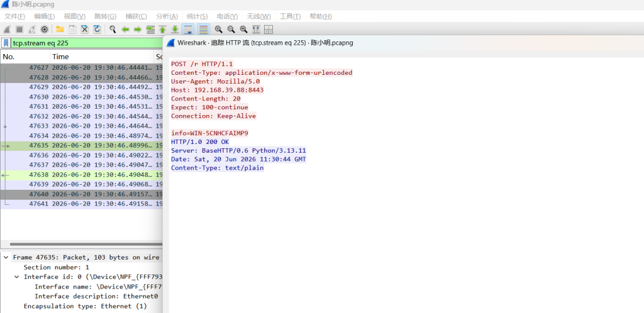Open the 跳转(G) menu
Image resolution: width=644 pixels, height=313 pixels.
[106, 16]
